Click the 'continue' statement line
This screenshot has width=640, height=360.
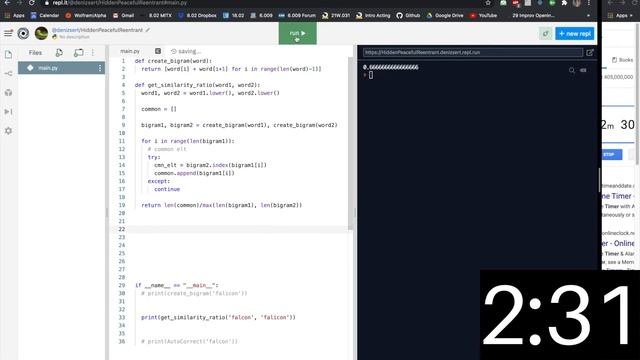167,189
